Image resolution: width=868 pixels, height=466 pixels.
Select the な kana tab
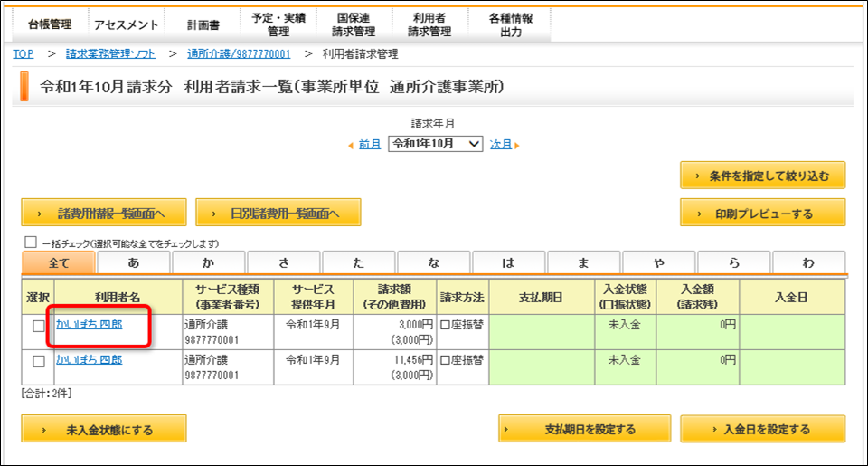tap(433, 262)
